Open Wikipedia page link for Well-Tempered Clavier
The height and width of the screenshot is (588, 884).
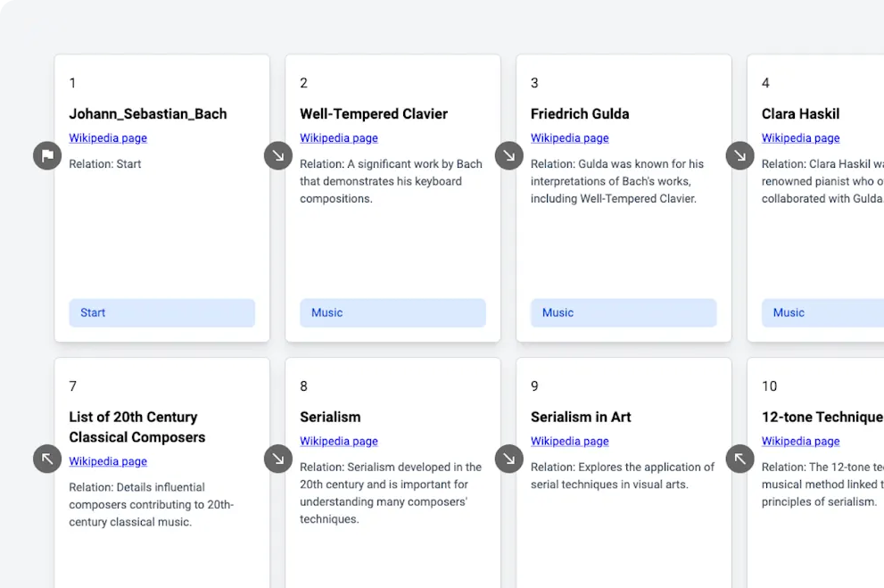(339, 138)
